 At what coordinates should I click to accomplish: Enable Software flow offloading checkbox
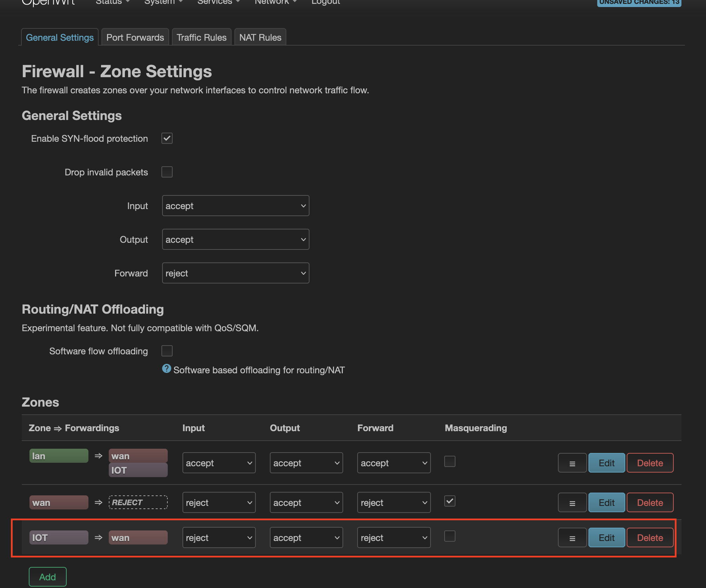[x=167, y=351]
